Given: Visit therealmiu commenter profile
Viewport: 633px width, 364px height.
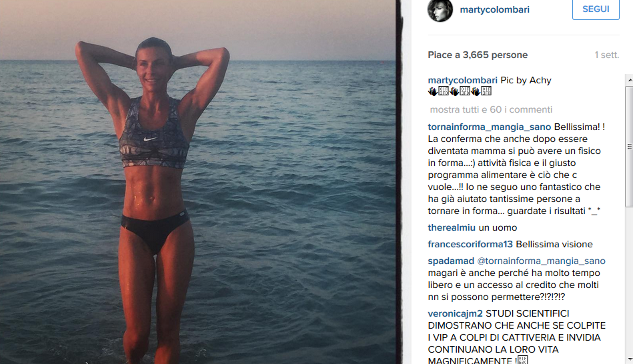Looking at the screenshot, I should [452, 227].
